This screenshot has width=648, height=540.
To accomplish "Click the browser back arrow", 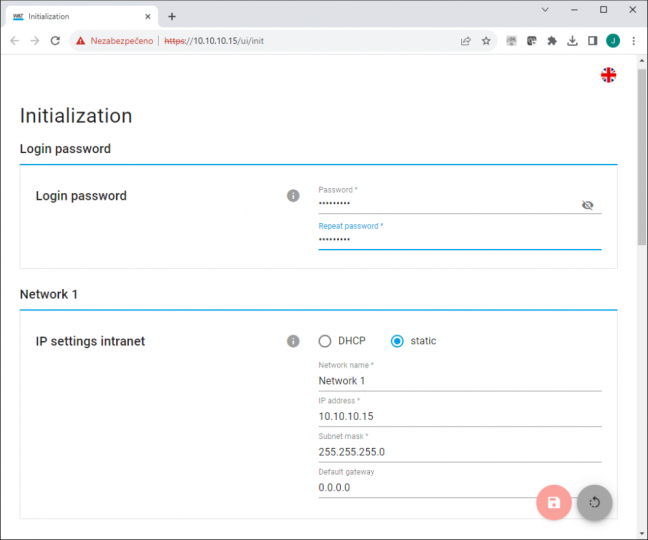I will coord(14,40).
